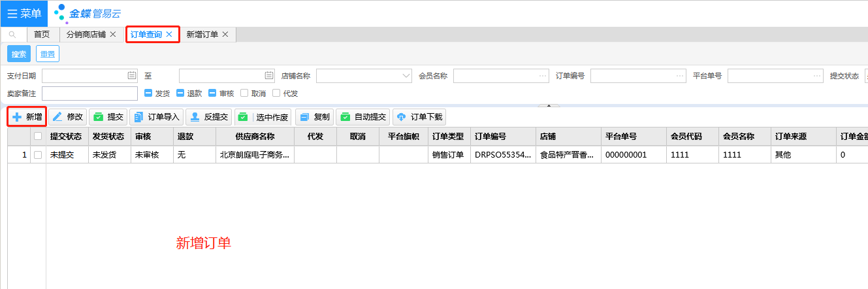Screen dimensions: 868x289
Task: Click the 订单下载 cloud download button
Action: [419, 117]
